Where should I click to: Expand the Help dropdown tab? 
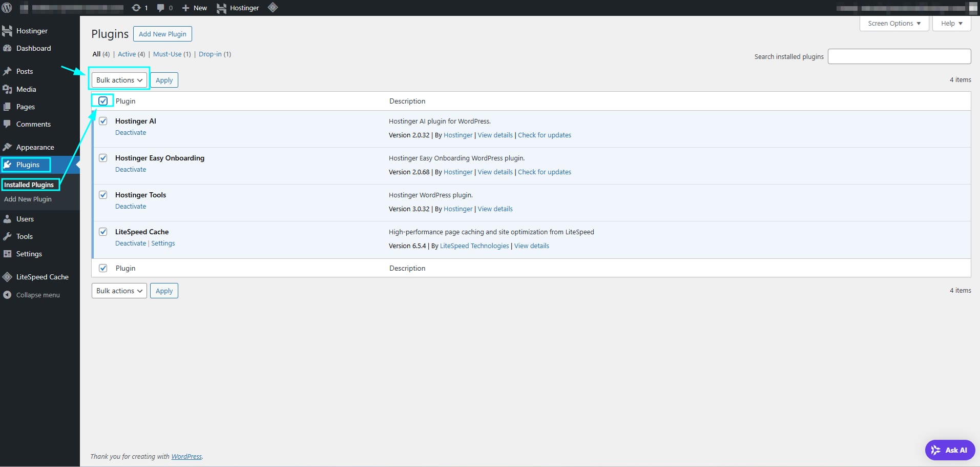[x=951, y=24]
